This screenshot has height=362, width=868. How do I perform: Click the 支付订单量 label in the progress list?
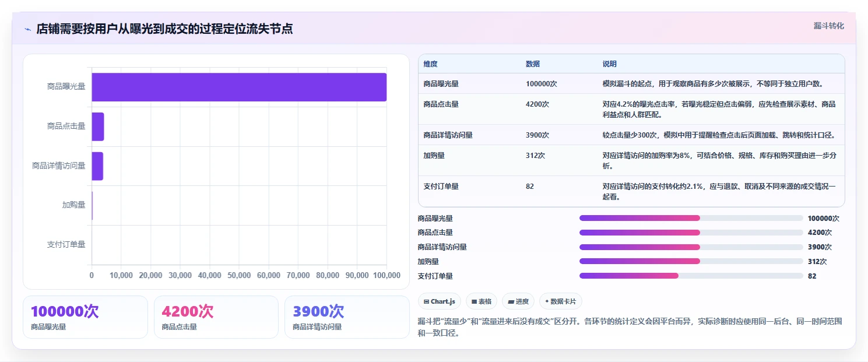tap(435, 276)
